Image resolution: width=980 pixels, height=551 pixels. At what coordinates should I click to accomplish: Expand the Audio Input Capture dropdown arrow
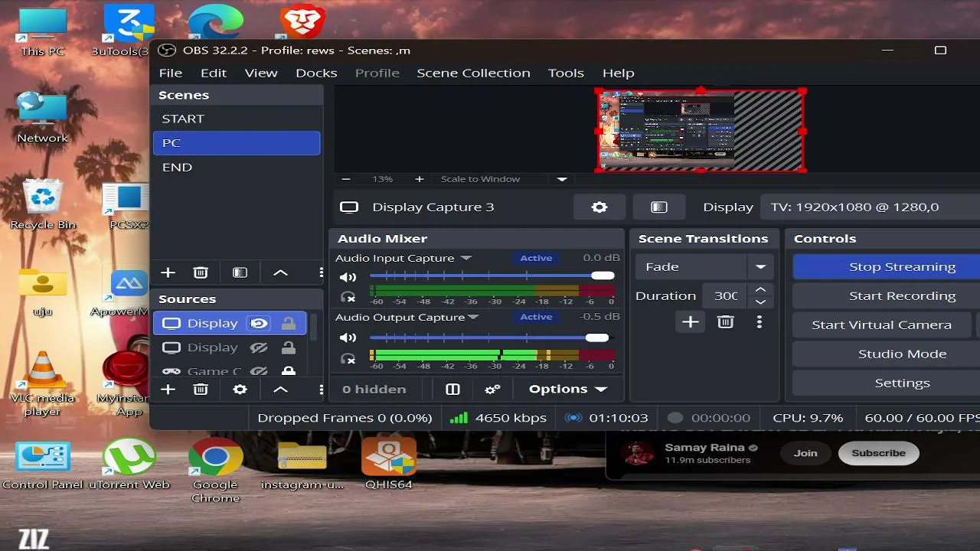[x=465, y=259]
